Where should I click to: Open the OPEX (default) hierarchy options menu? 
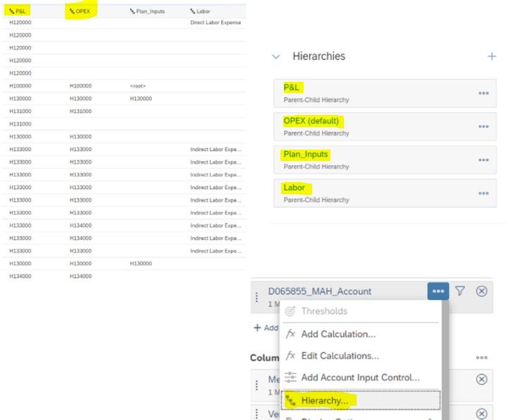(x=483, y=126)
